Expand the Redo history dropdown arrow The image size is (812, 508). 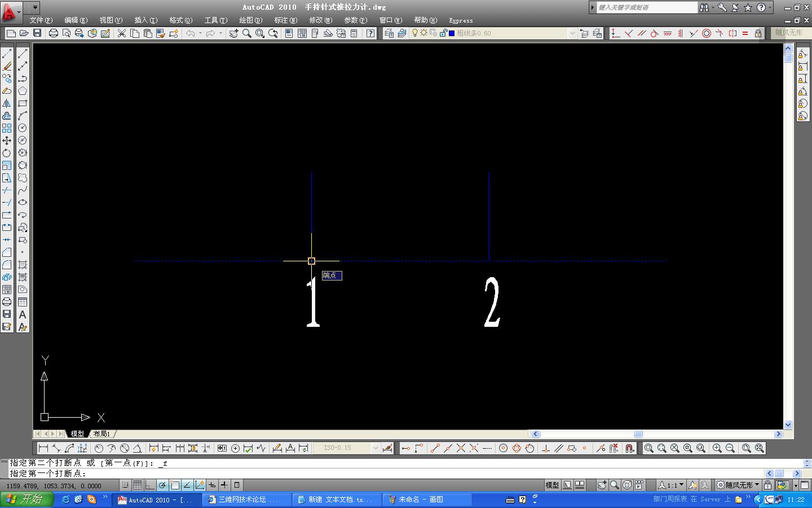tap(220, 33)
